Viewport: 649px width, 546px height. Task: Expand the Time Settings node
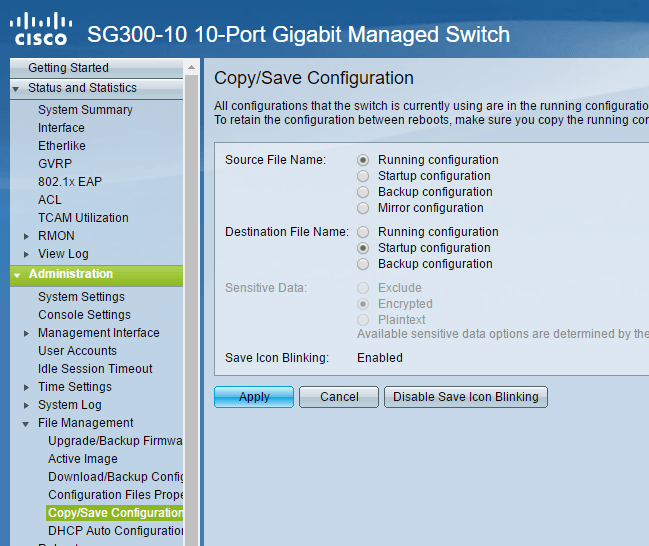coord(27,387)
